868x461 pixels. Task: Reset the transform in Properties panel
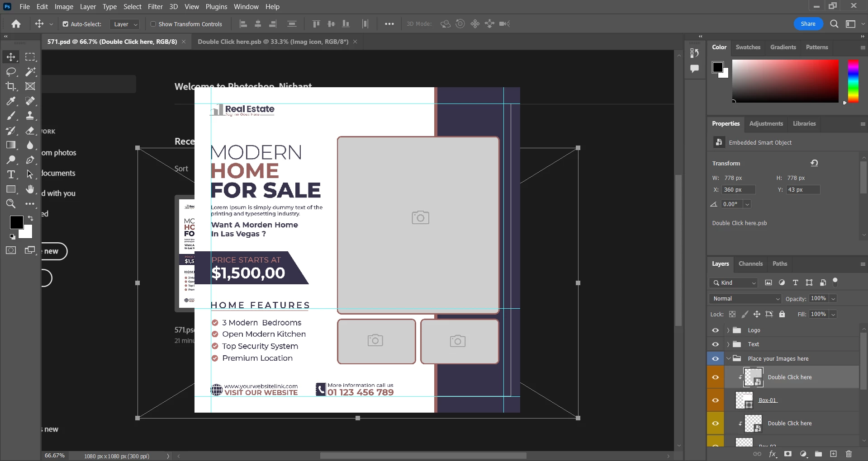click(814, 163)
